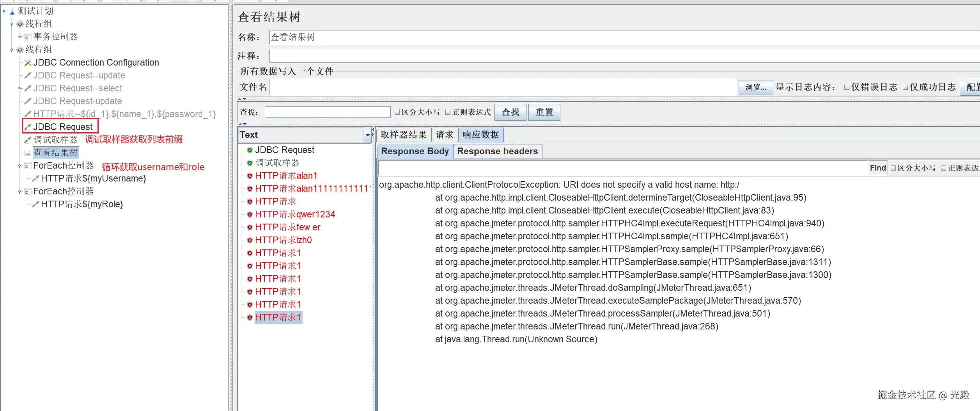
Task: Click the sampler icon beside HTTP请求${myRole}
Action: (35, 205)
